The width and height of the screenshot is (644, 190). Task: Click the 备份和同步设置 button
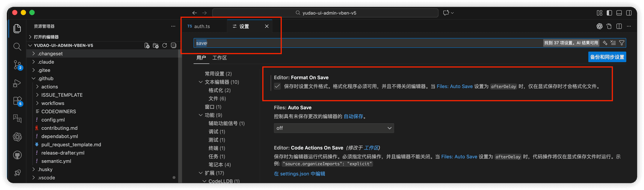pyautogui.click(x=607, y=57)
